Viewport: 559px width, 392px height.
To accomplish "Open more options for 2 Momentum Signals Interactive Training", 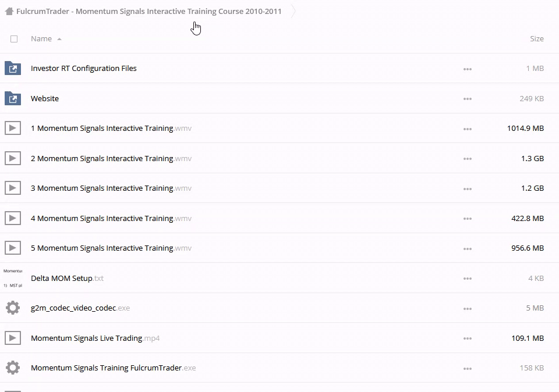I will [x=467, y=159].
